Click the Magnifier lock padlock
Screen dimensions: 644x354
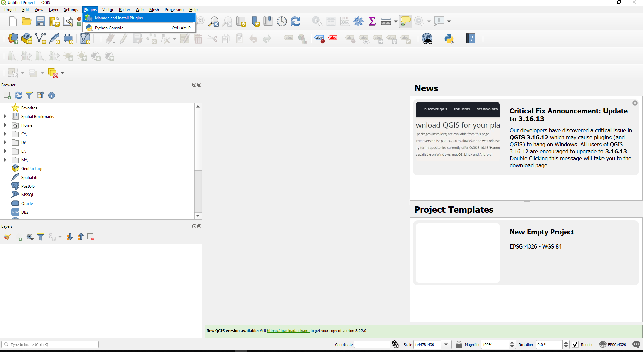pos(459,344)
